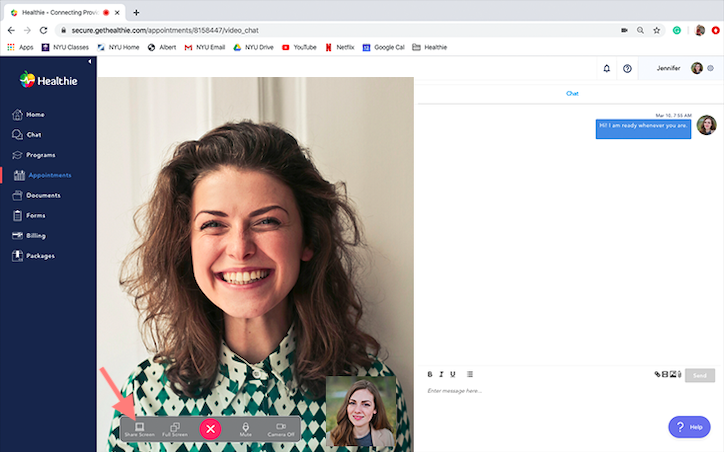Attach an image to the chat message

click(x=673, y=374)
